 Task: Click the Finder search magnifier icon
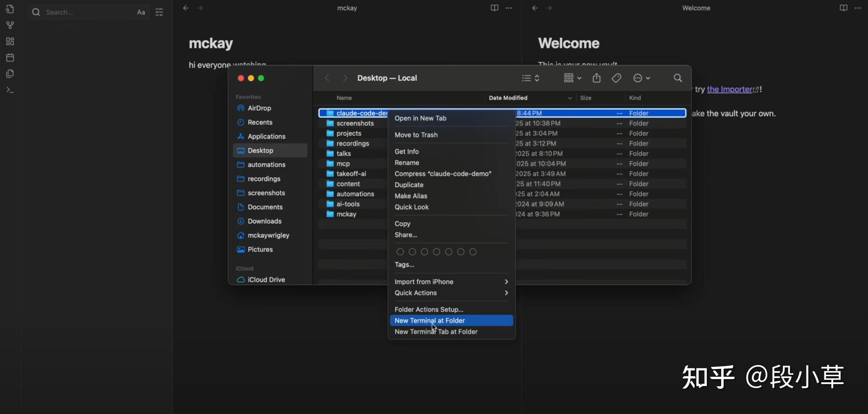pos(678,78)
